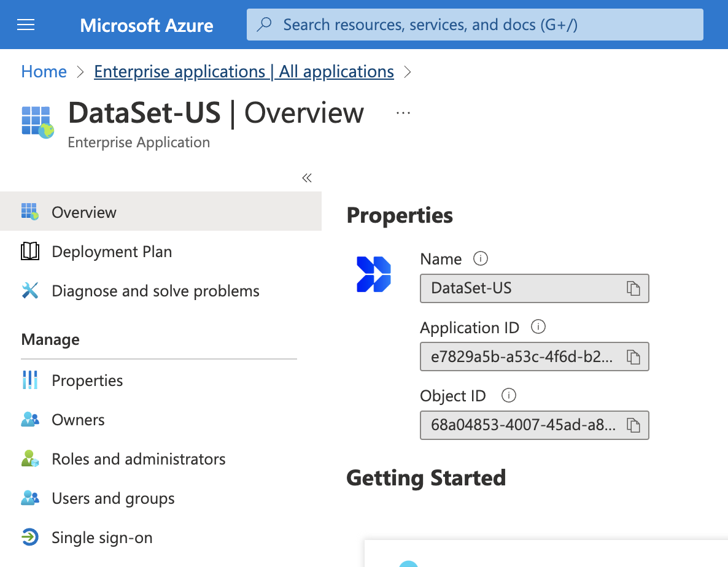Open the Deployment Plan page
The image size is (728, 567).
click(112, 252)
